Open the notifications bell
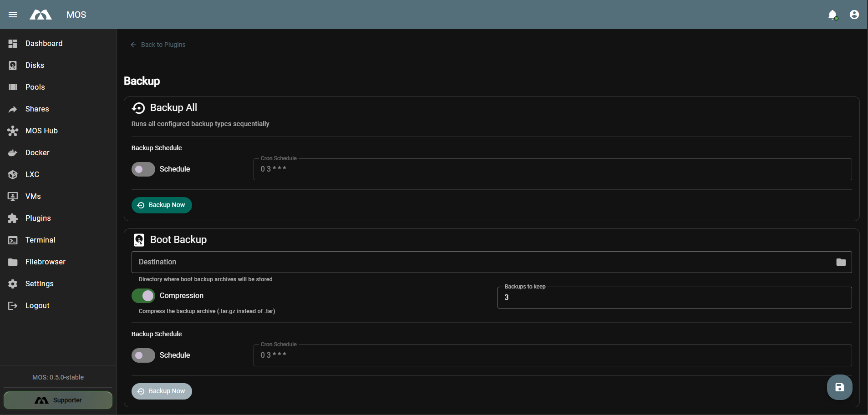The width and height of the screenshot is (868, 415). click(x=832, y=15)
